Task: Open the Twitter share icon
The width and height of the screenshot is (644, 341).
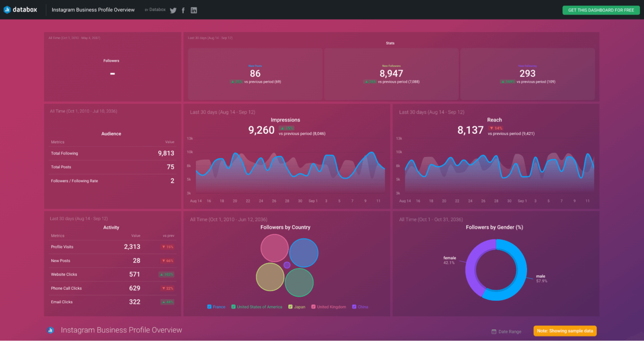Action: click(173, 10)
